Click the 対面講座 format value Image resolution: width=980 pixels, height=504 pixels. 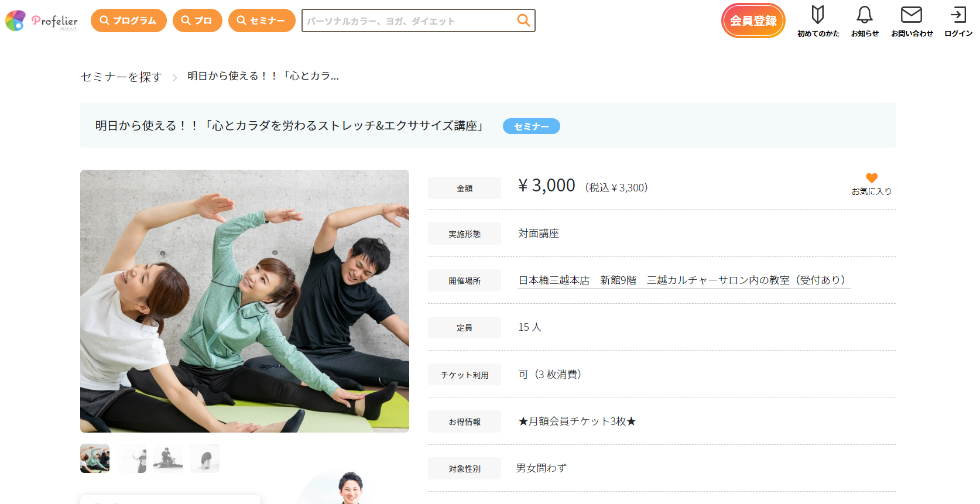coord(539,234)
